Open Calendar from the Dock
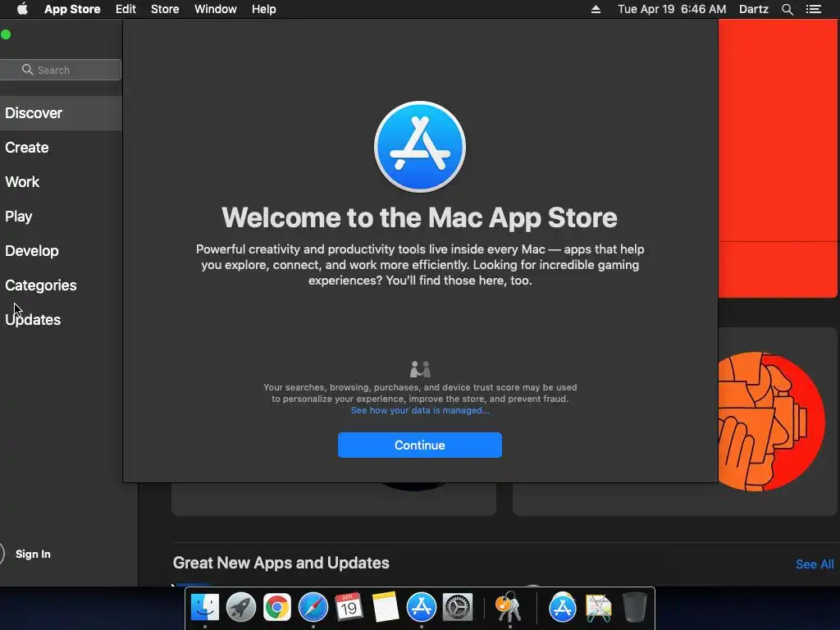The width and height of the screenshot is (840, 630). click(x=349, y=608)
